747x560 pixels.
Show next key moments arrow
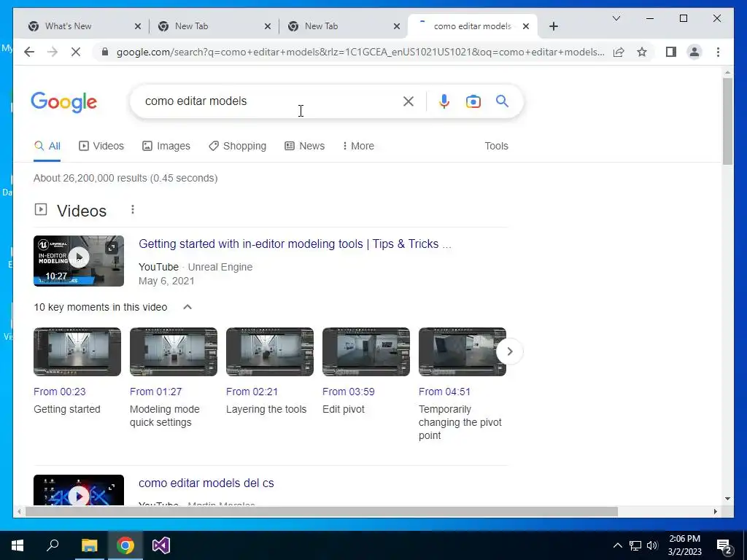[x=510, y=351]
